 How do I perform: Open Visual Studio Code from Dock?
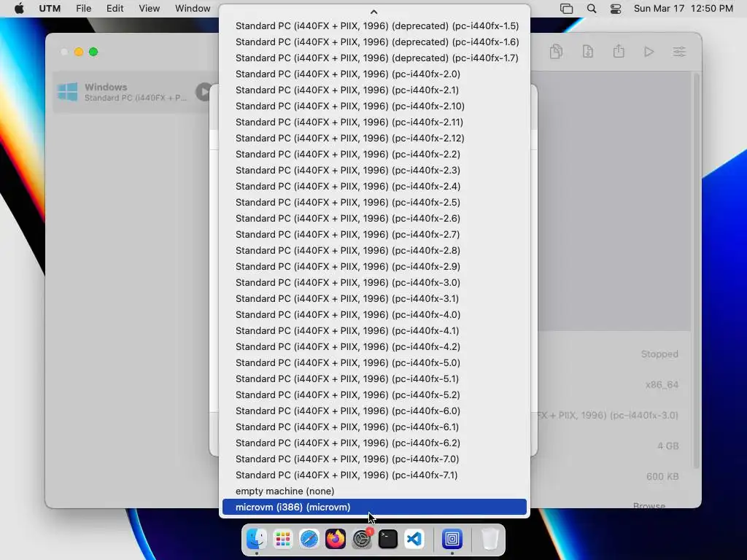click(x=414, y=539)
